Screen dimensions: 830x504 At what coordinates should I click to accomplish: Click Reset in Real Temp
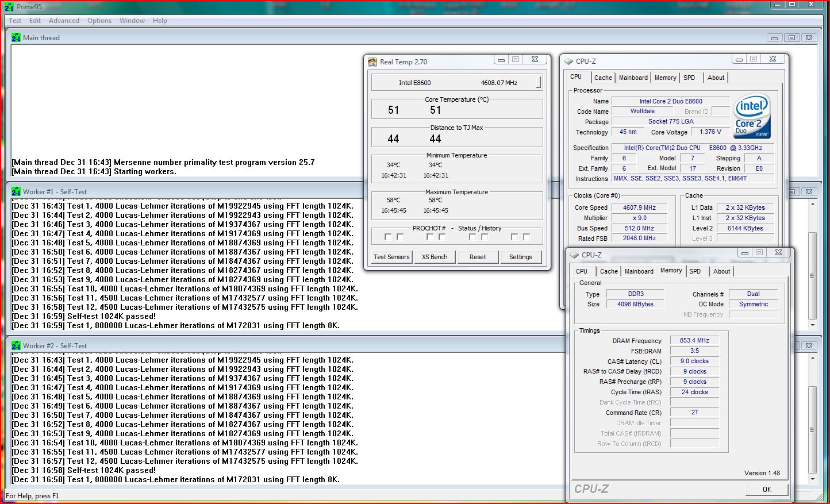[478, 257]
